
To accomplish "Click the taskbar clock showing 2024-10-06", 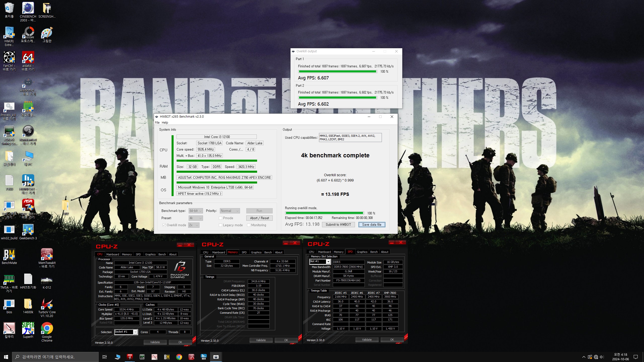I will coord(620,357).
